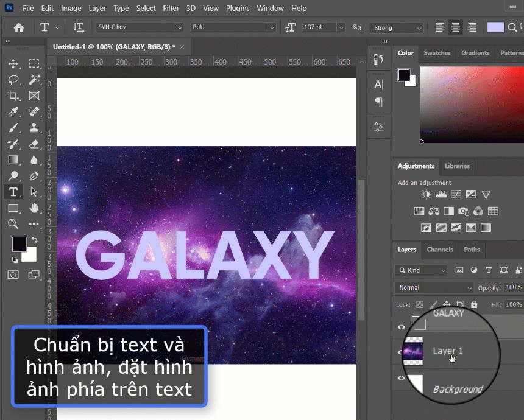Toggle visibility of the Background layer
The height and width of the screenshot is (420, 524).
pos(402,378)
